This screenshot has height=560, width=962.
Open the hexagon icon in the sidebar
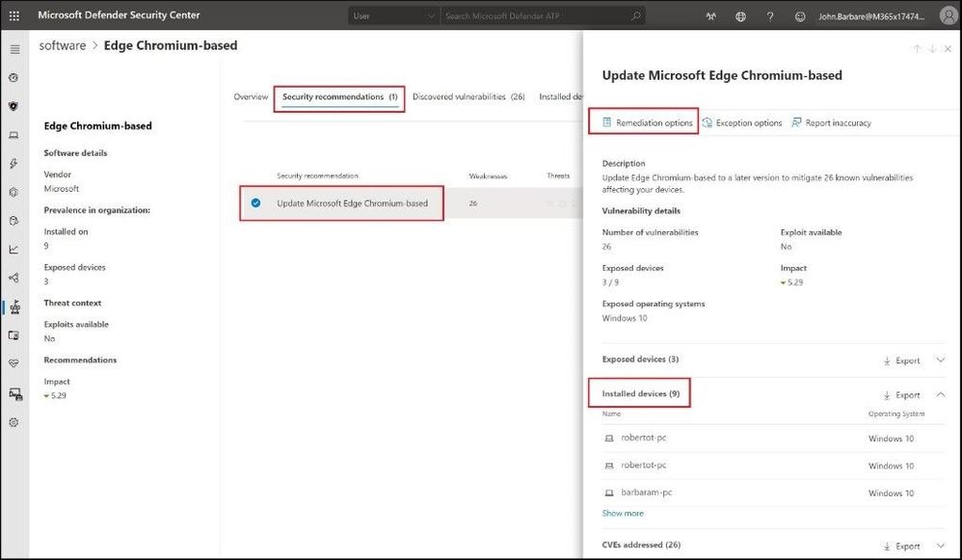click(x=14, y=192)
